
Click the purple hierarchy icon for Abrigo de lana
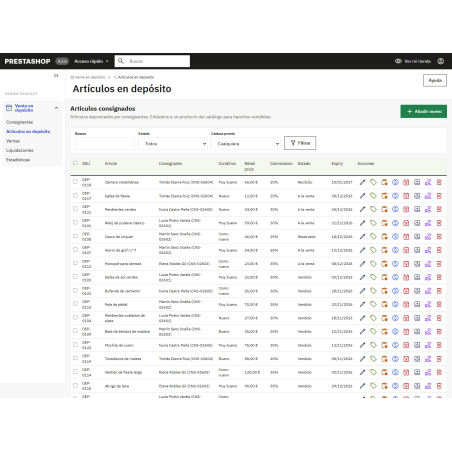pyautogui.click(x=428, y=386)
